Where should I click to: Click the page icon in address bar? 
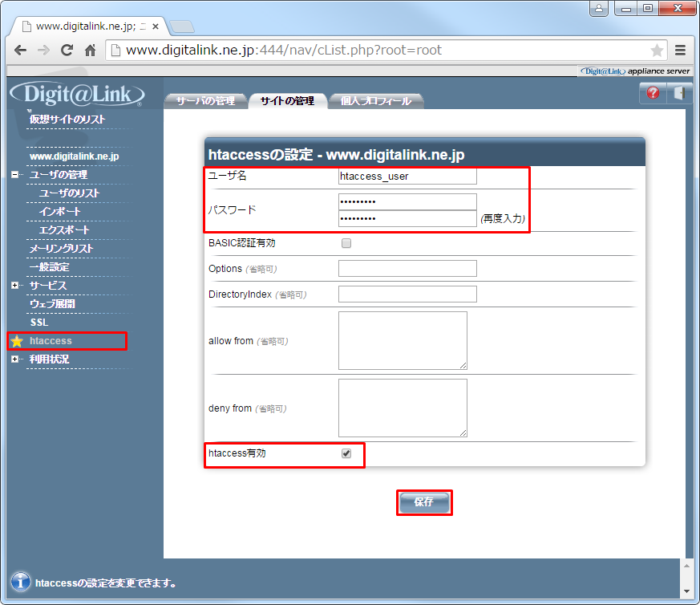[115, 50]
